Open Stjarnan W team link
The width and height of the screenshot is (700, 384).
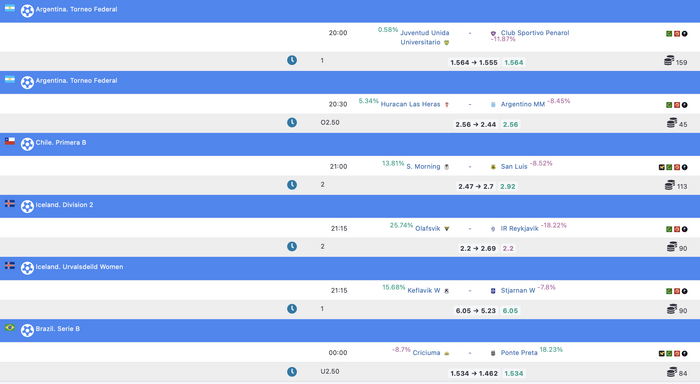[518, 290]
